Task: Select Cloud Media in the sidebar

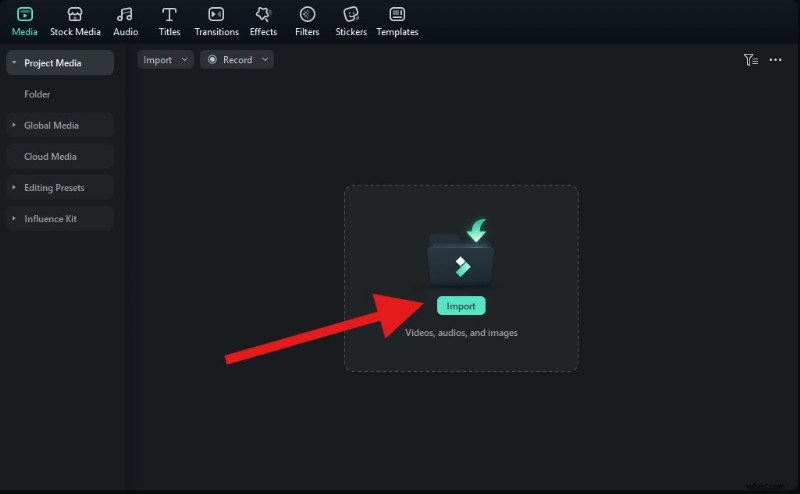Action: click(60, 156)
